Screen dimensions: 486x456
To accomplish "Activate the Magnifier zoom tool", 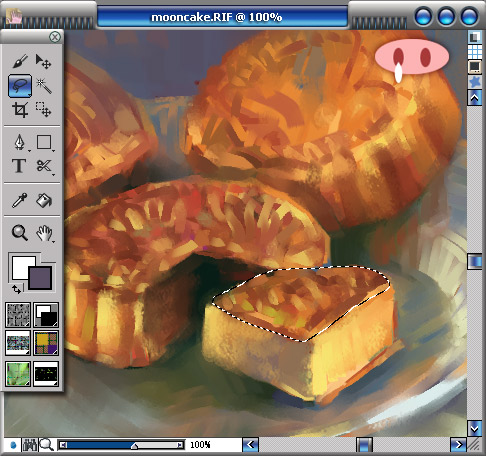I will click(x=19, y=233).
